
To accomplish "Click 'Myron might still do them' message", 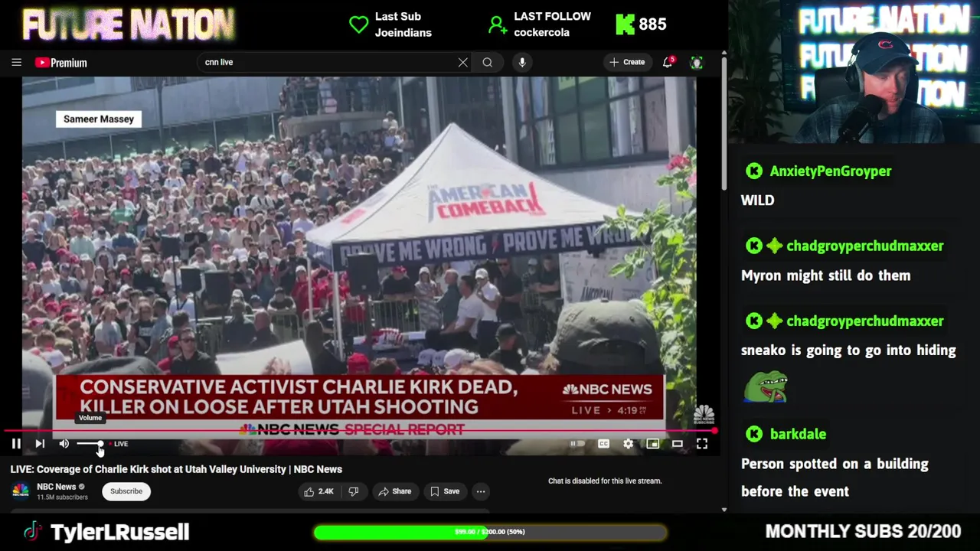I will point(825,275).
